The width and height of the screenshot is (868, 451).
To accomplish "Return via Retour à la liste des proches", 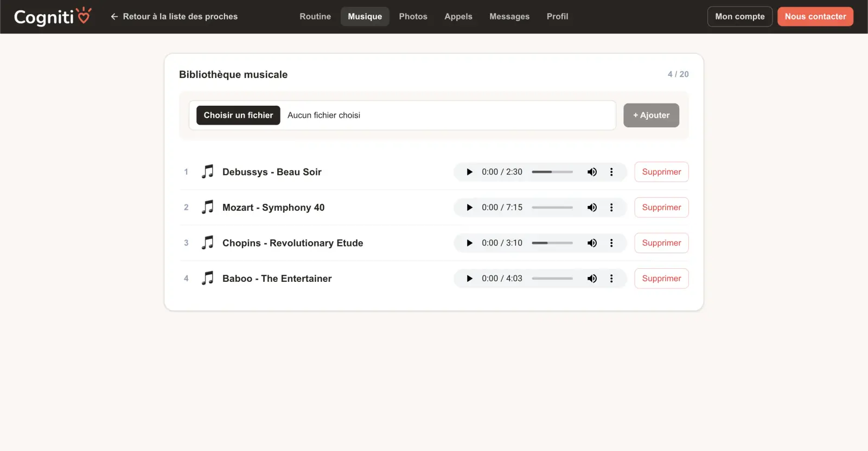I will (174, 16).
